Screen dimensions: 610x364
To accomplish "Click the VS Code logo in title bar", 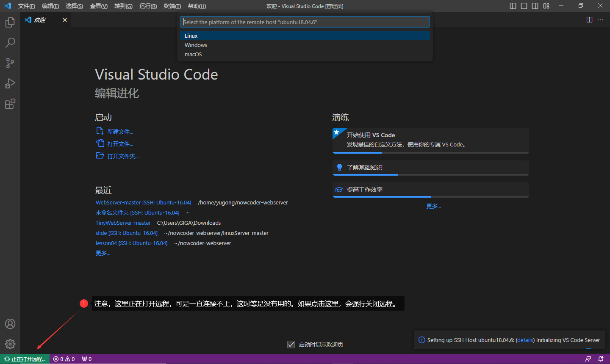I will click(7, 6).
